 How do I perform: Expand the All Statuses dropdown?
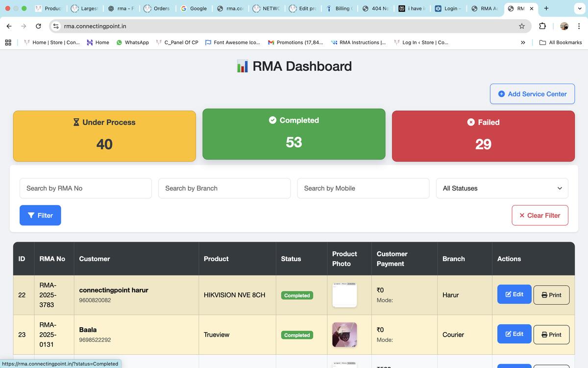[502, 188]
